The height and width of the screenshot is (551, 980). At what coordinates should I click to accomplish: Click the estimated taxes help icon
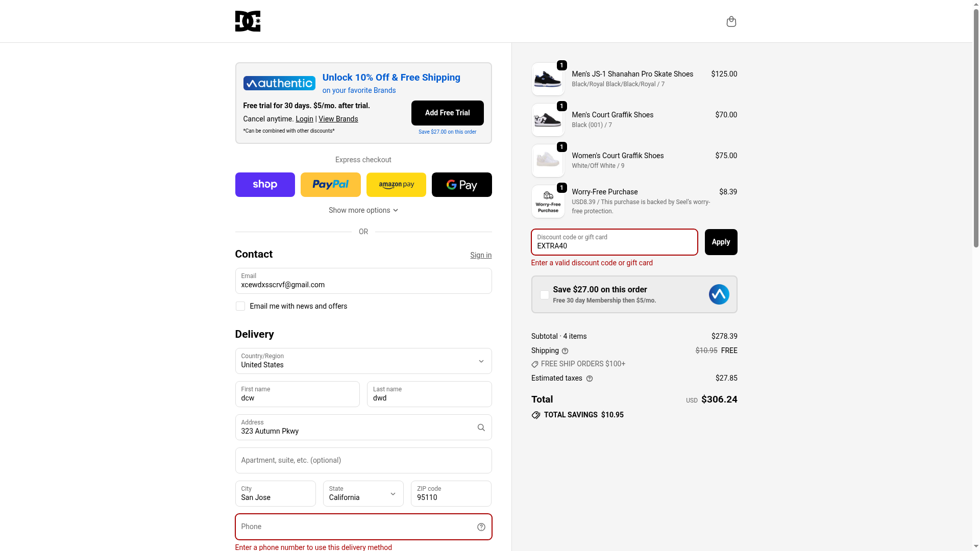pyautogui.click(x=590, y=379)
